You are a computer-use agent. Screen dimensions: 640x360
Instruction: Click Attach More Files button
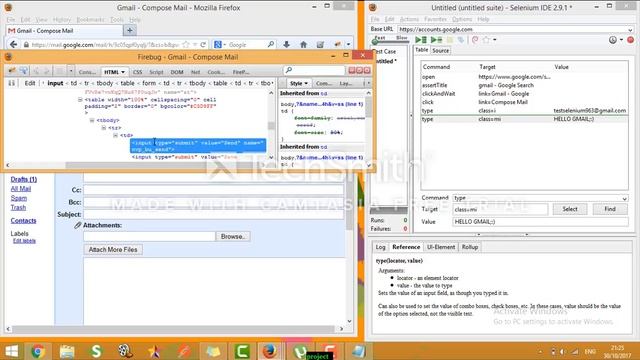(113, 249)
